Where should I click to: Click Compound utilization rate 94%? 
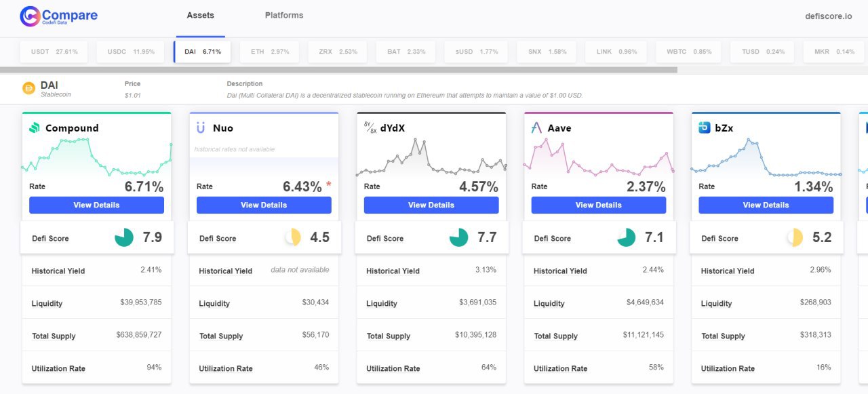(x=155, y=368)
